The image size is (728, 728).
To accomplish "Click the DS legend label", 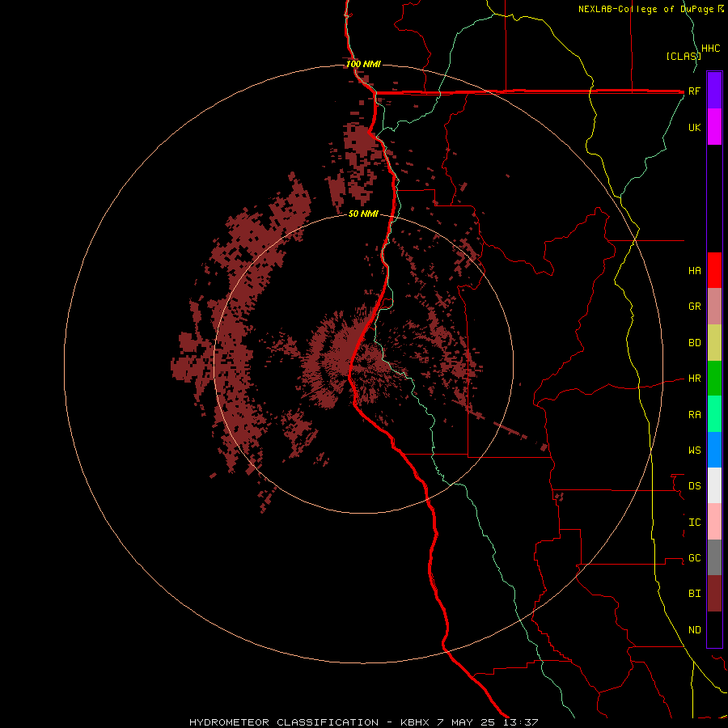I will point(694,486).
